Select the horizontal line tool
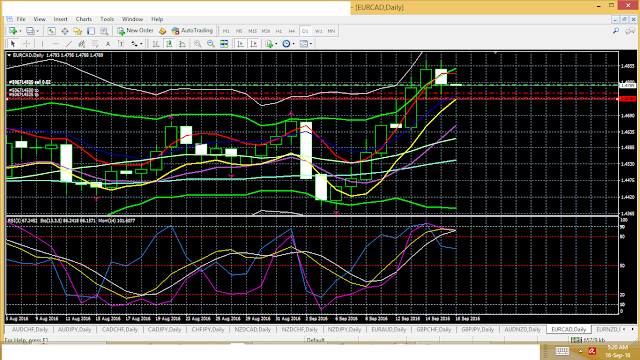The width and height of the screenshot is (640, 360). [56, 44]
